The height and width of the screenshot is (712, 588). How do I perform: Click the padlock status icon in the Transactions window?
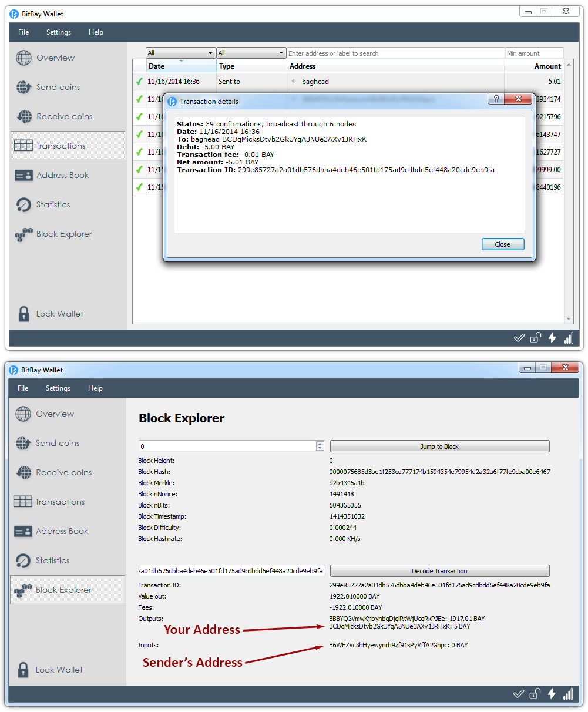[535, 338]
